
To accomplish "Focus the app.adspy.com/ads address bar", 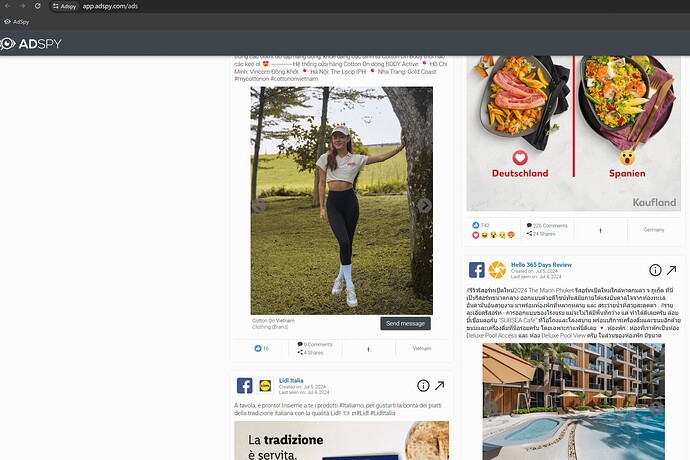I will pos(110,6).
